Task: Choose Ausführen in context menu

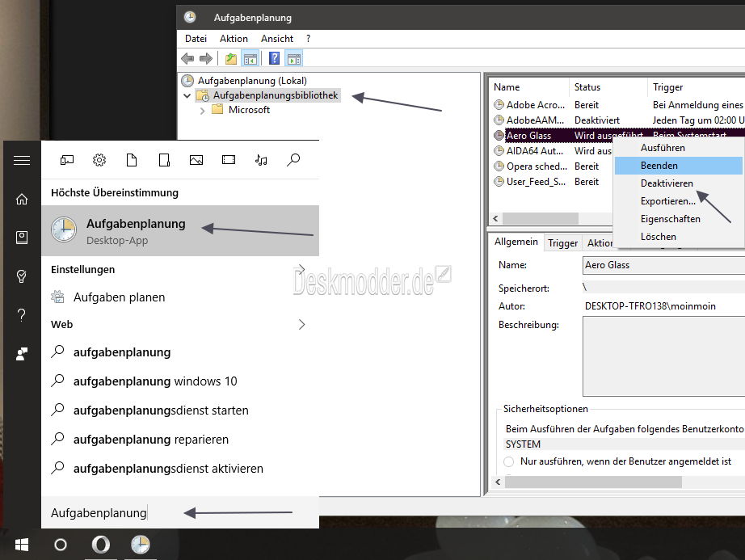Action: (679, 148)
